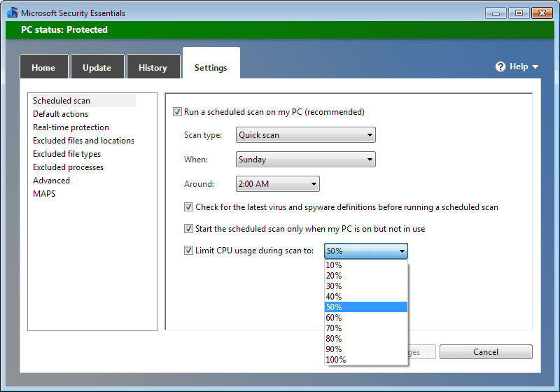Collapse the CPU usage 50% combo box
The width and height of the screenshot is (560, 392).
pyautogui.click(x=365, y=251)
